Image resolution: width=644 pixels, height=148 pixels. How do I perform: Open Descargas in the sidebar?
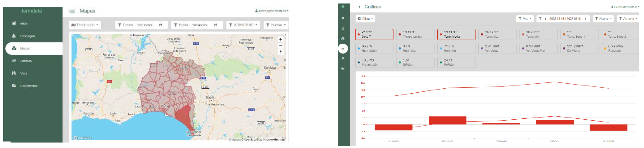[27, 36]
